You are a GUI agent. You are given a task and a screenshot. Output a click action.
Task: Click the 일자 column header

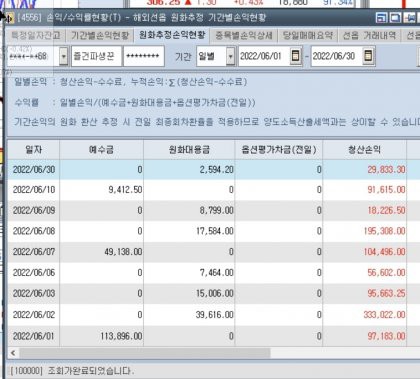[x=34, y=150]
